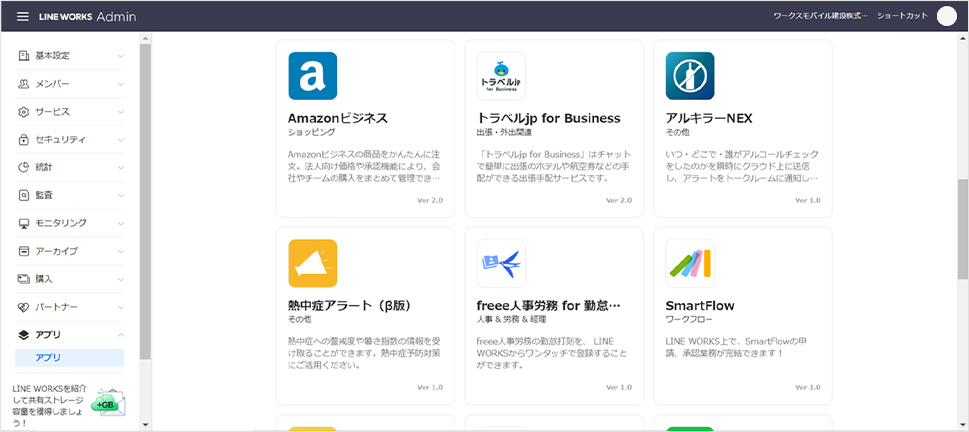969x432 pixels.
Task: Click the 熱中症アラート megaphone icon
Action: [x=313, y=263]
